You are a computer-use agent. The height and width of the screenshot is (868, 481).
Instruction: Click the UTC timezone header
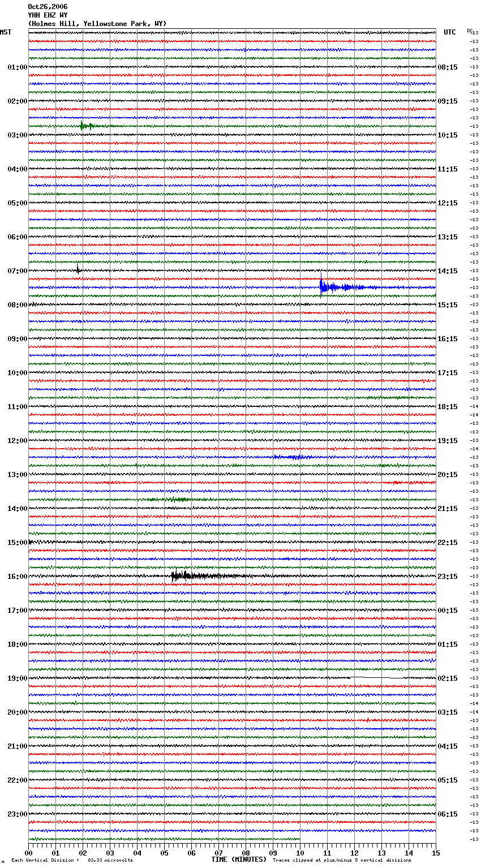(450, 32)
